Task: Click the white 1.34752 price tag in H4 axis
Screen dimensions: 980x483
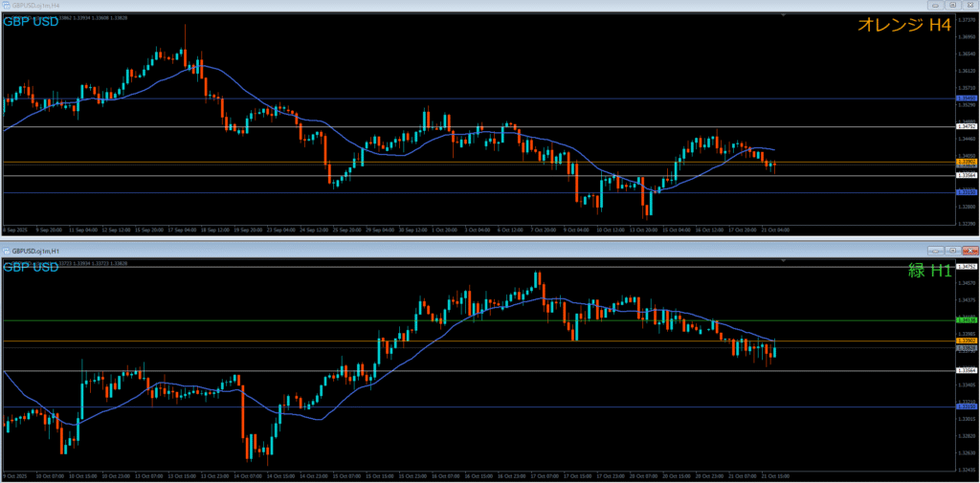Action: [967, 125]
